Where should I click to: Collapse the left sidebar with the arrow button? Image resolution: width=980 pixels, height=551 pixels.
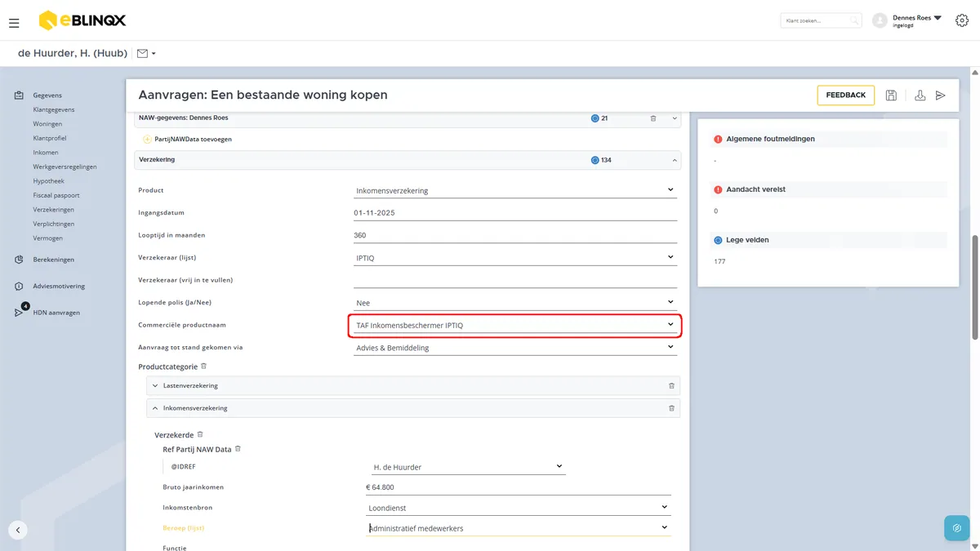[18, 530]
